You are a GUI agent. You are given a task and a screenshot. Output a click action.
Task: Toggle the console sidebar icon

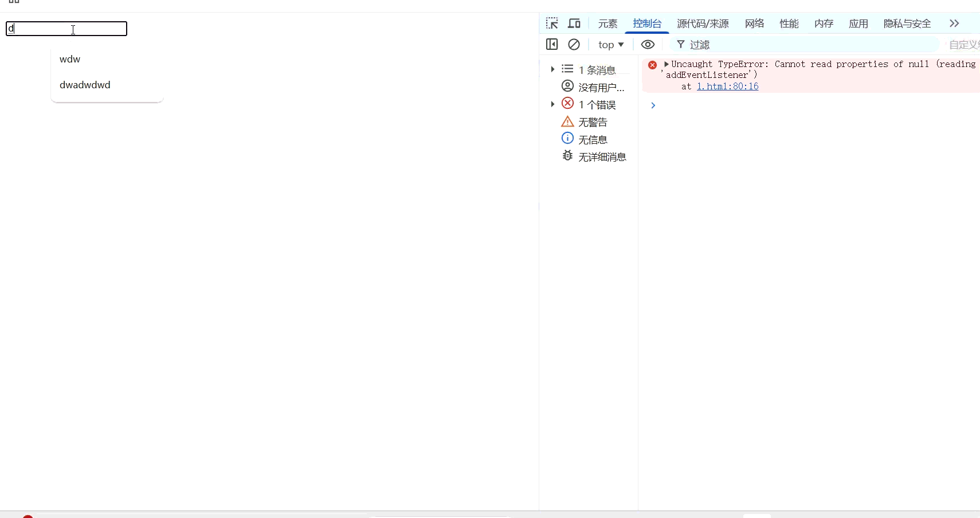coord(552,44)
